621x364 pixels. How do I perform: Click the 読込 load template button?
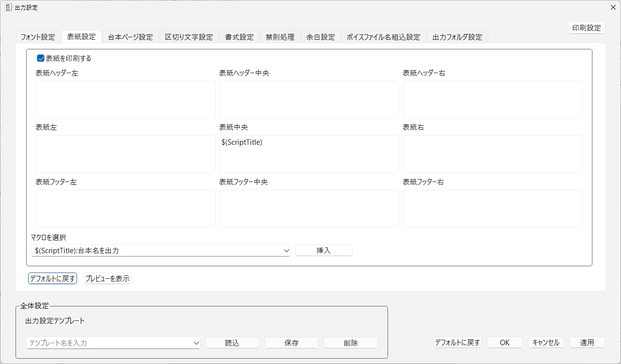pyautogui.click(x=232, y=343)
